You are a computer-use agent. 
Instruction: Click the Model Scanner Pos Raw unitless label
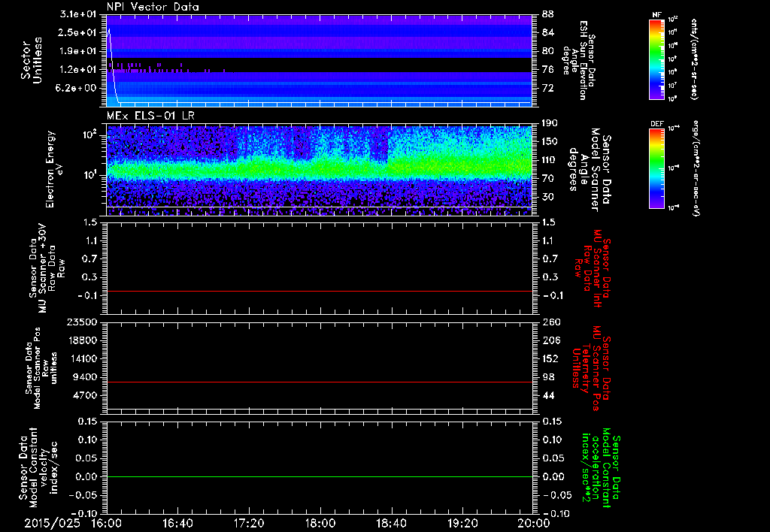(x=41, y=368)
